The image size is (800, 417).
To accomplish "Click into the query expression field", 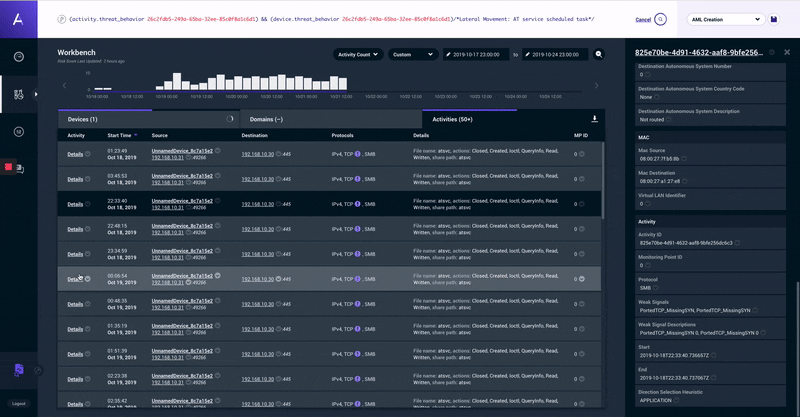I will coord(332,19).
